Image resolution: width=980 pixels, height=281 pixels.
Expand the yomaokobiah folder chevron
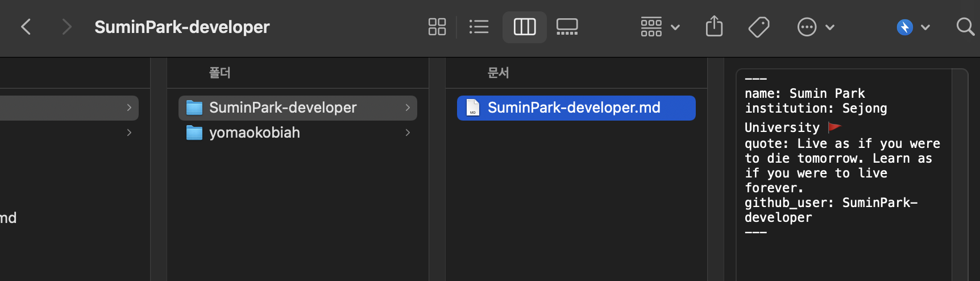[408, 133]
